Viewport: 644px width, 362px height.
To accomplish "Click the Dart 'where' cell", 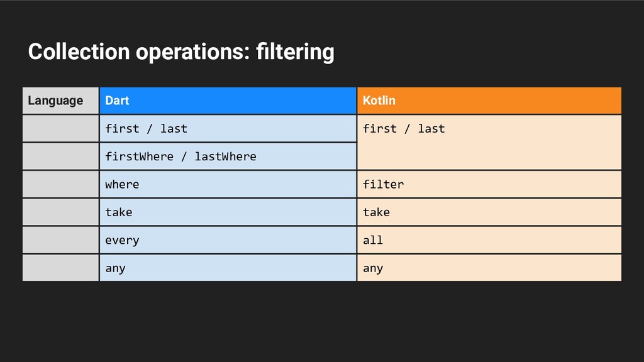I will click(x=227, y=184).
